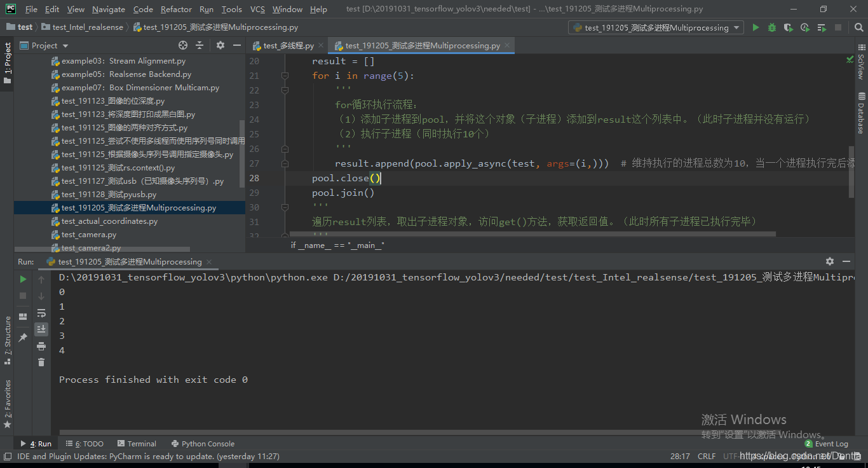
Task: Pin the Run tab
Action: [23, 338]
